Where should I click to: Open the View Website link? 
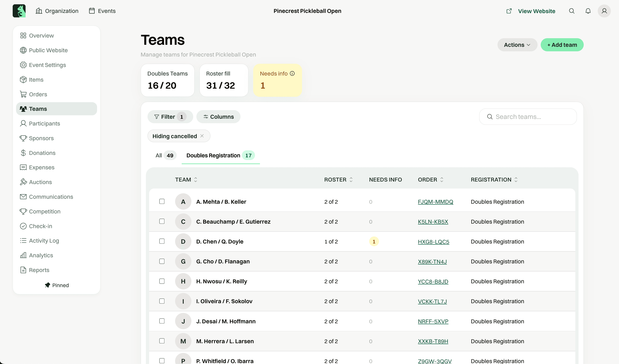pyautogui.click(x=531, y=11)
